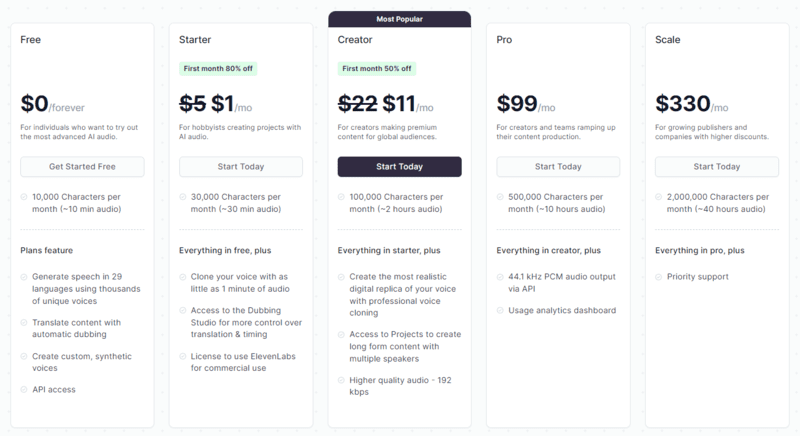Select the Scale plan title
Screen dimensions: 800x436
pos(667,40)
